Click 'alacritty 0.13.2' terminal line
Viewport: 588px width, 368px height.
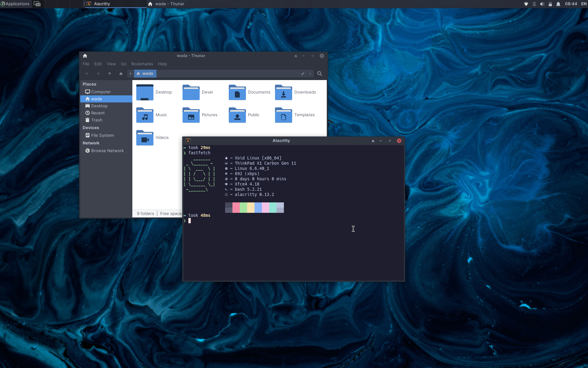tap(254, 195)
